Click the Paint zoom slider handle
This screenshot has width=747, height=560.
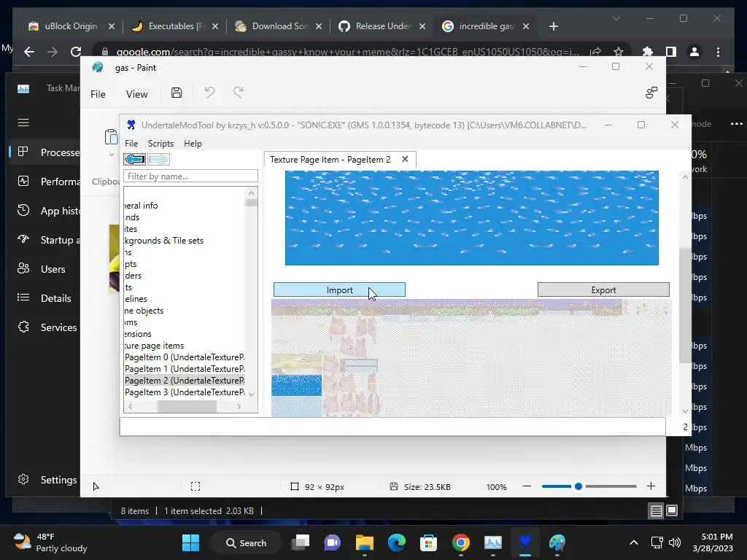(x=578, y=486)
